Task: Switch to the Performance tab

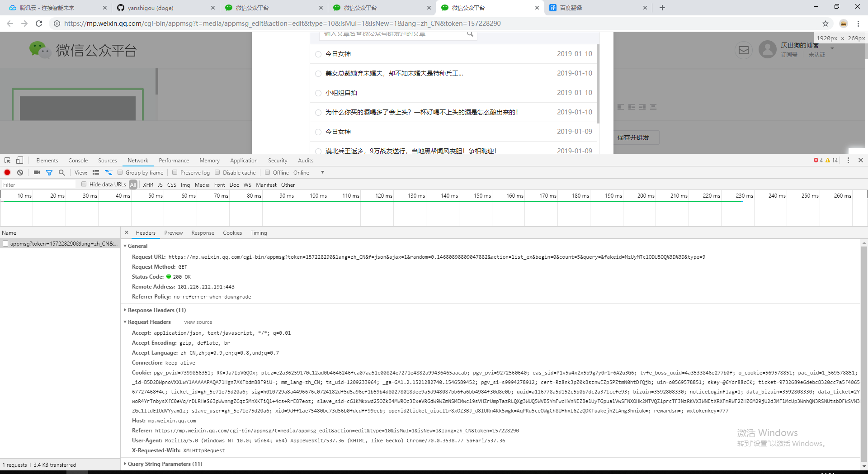Action: (x=174, y=161)
